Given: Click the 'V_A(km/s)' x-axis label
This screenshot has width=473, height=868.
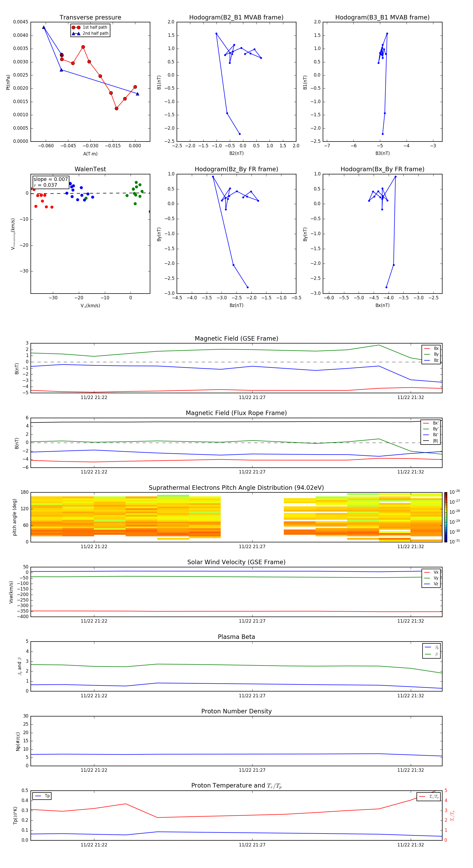Looking at the screenshot, I should (90, 306).
